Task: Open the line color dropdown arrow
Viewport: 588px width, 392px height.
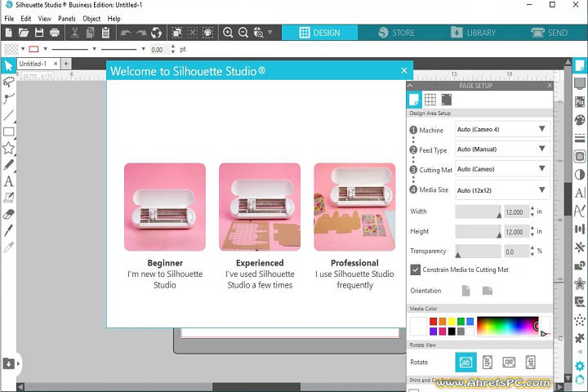Action: (x=46, y=49)
